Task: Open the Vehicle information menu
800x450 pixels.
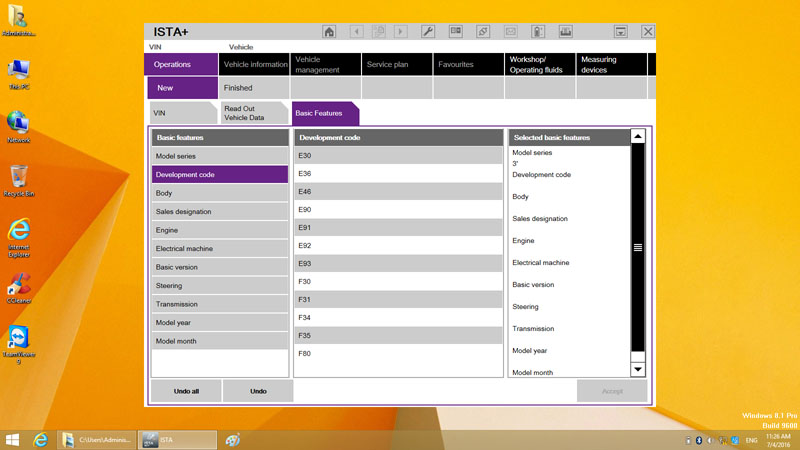Action: click(254, 64)
